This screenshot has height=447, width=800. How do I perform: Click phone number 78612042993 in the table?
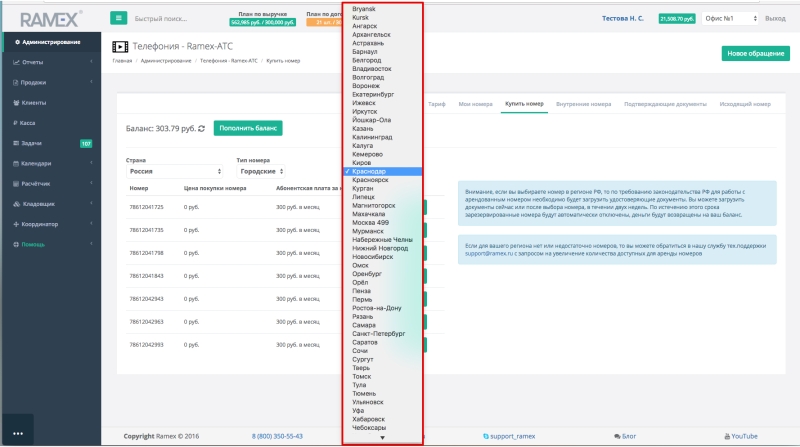(x=146, y=345)
